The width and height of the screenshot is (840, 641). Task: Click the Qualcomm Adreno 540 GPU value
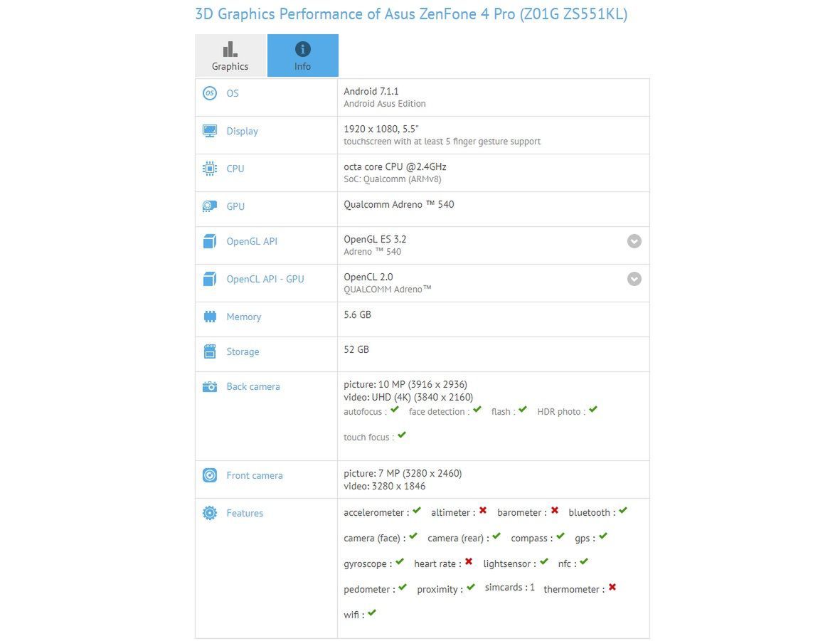pyautogui.click(x=398, y=204)
